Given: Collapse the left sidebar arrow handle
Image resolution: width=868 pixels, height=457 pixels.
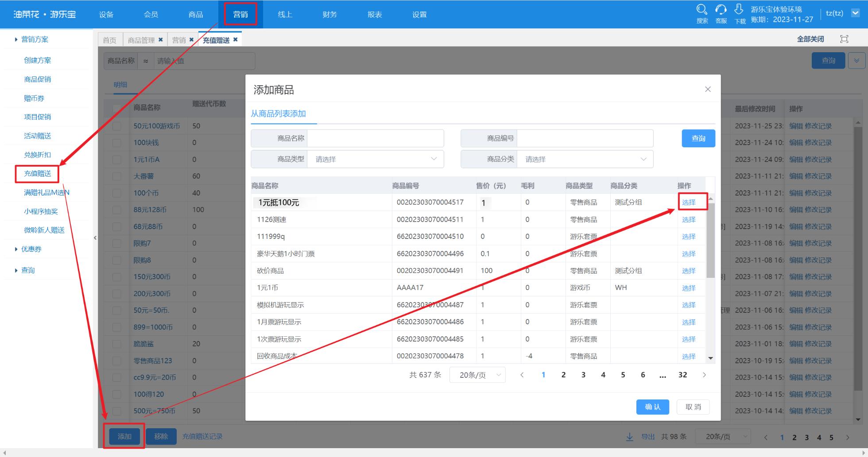Looking at the screenshot, I should [x=95, y=238].
